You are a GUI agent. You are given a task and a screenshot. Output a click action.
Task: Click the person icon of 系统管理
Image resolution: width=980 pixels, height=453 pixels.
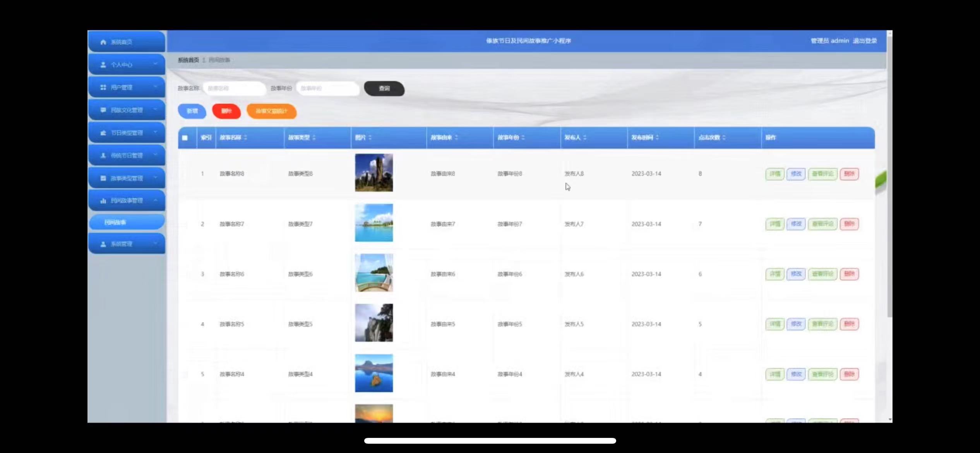click(103, 244)
